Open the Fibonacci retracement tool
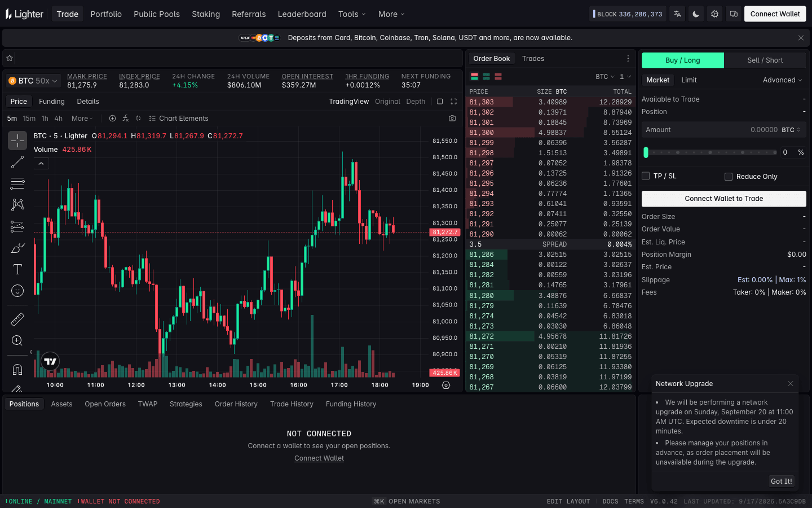Viewport: 812px width, 508px height. coord(17,183)
